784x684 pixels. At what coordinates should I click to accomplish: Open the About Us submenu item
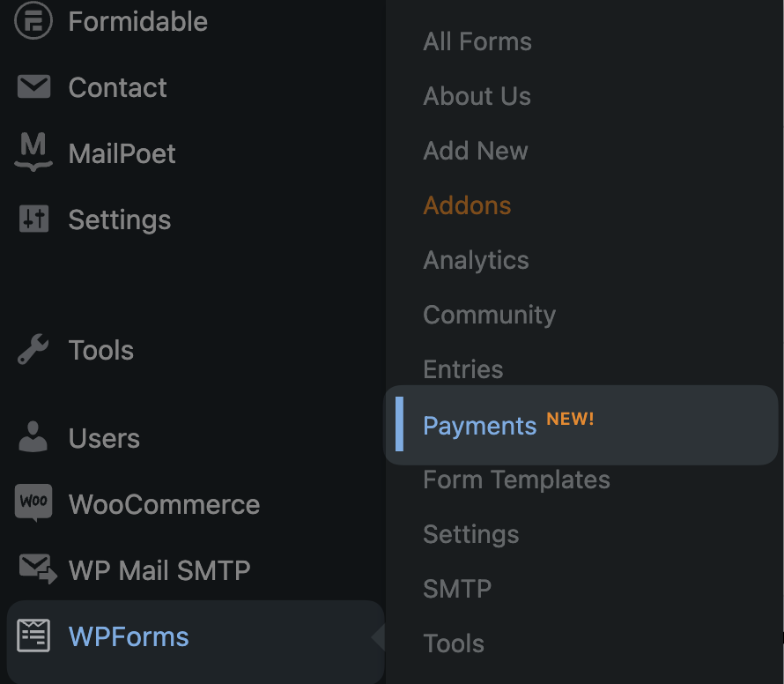(477, 95)
